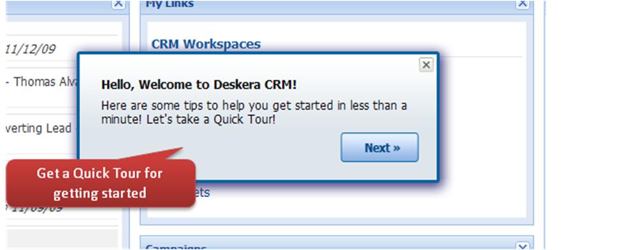Viewport: 644px width, 250px height.
Task: Open the Thomas Alva entry
Action: coord(42,82)
